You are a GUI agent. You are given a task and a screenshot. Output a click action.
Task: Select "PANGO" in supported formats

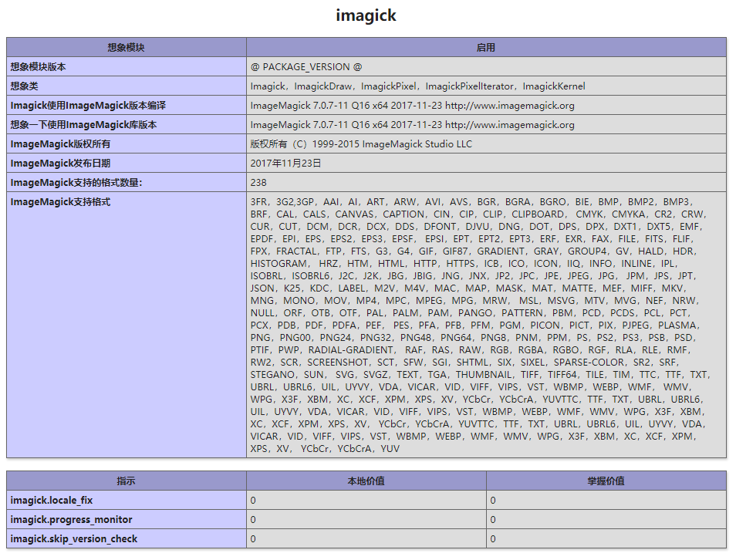pyautogui.click(x=475, y=312)
